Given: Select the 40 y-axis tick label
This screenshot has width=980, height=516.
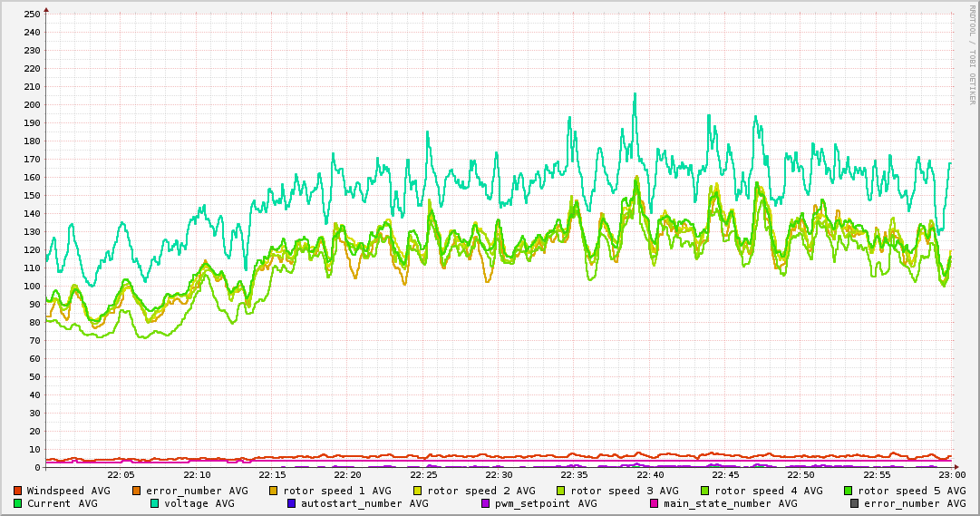Looking at the screenshot, I should click(34, 394).
